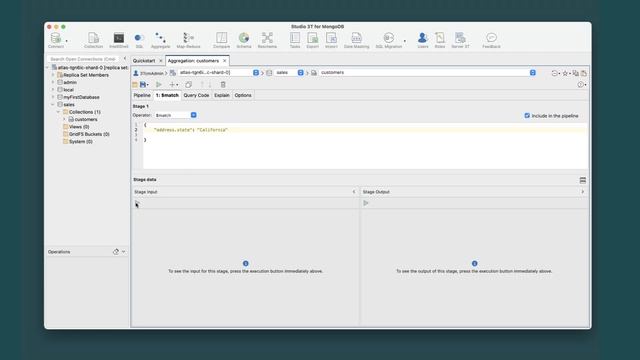This screenshot has height=360, width=640.
Task: Switch to the Quickstart tab
Action: [144, 60]
